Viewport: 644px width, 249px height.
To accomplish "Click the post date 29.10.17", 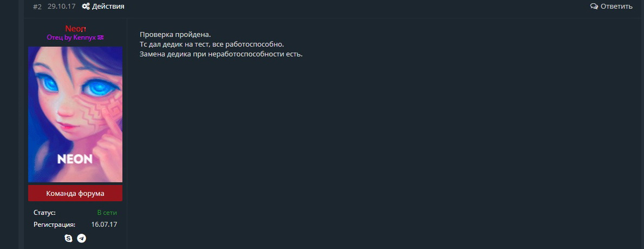I will (x=62, y=7).
